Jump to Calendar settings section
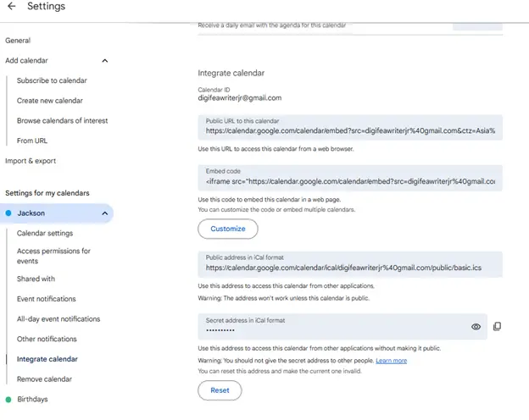Screen dimensions: 529x420 (x=45, y=233)
